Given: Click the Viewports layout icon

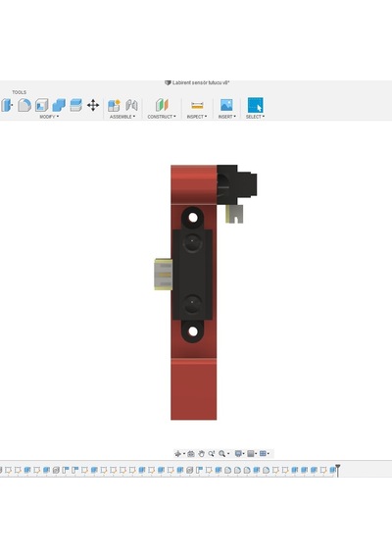Looking at the screenshot, I should click(x=263, y=453).
